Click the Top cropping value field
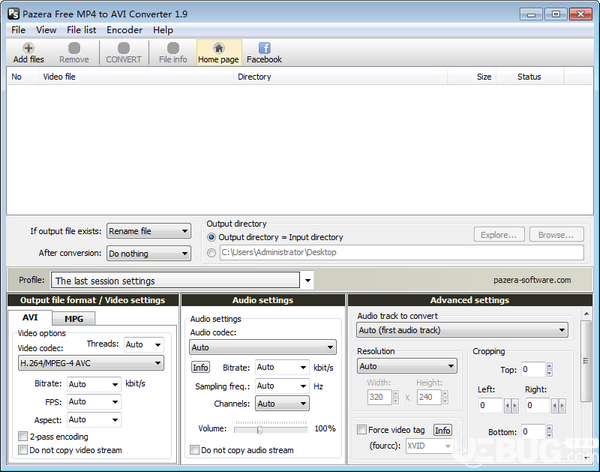This screenshot has width=600, height=472. click(533, 369)
